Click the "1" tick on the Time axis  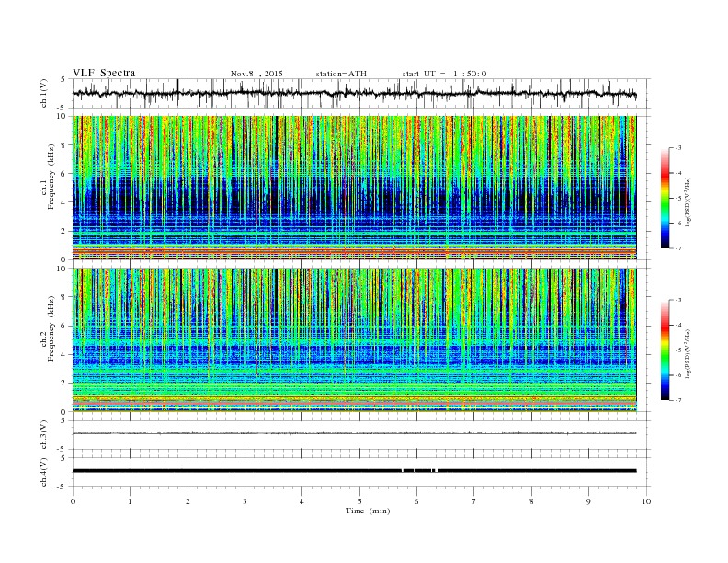[130, 501]
